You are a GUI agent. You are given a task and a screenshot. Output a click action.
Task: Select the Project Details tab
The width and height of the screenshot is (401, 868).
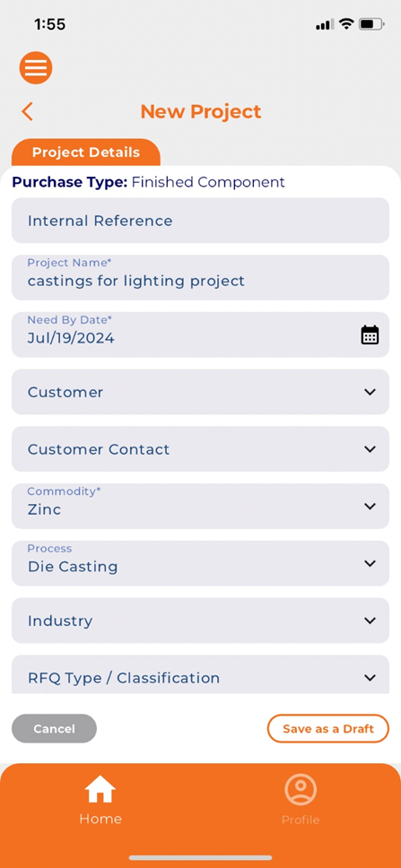pos(86,152)
